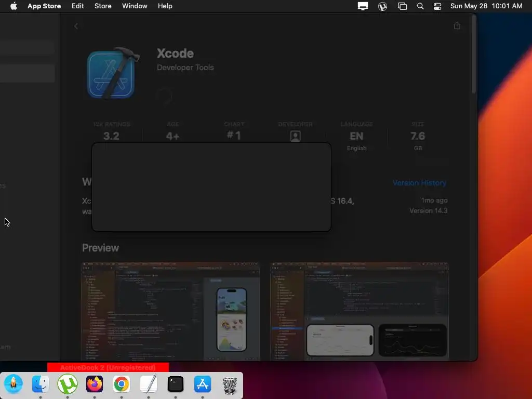Open uTorrent from the dock
Viewport: 532px width, 399px height.
coord(68,384)
